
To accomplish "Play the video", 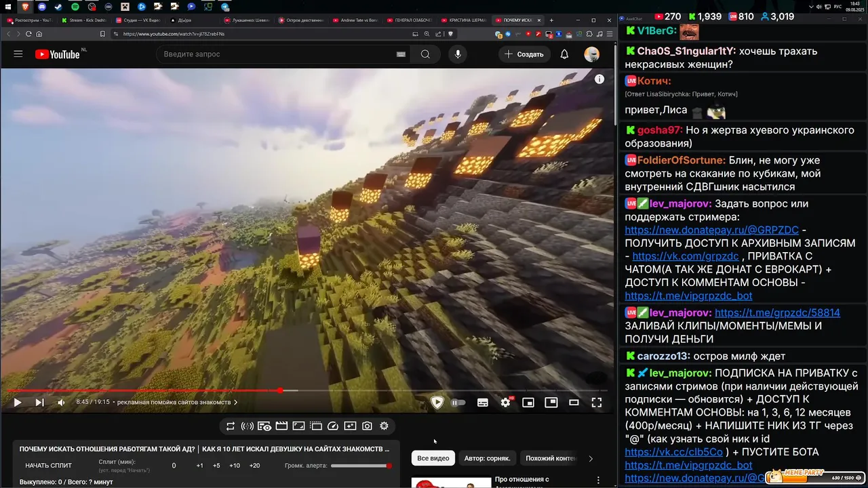I will point(18,403).
